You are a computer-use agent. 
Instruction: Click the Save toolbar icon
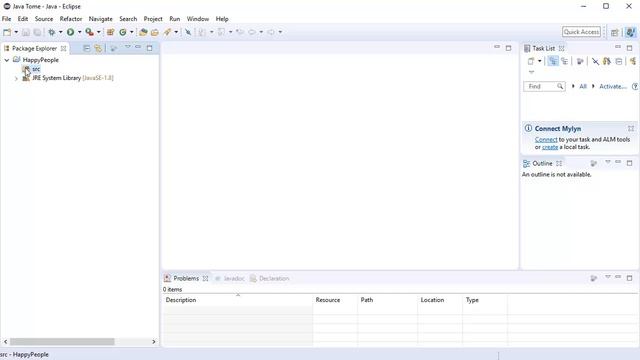click(x=26, y=32)
